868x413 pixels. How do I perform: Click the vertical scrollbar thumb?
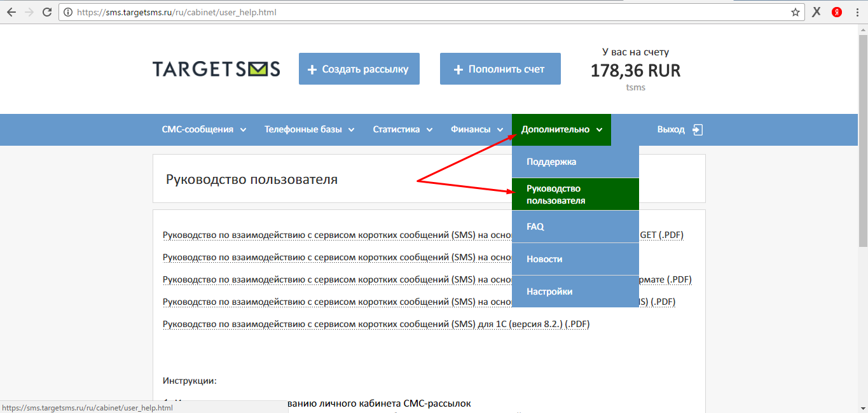(x=862, y=140)
